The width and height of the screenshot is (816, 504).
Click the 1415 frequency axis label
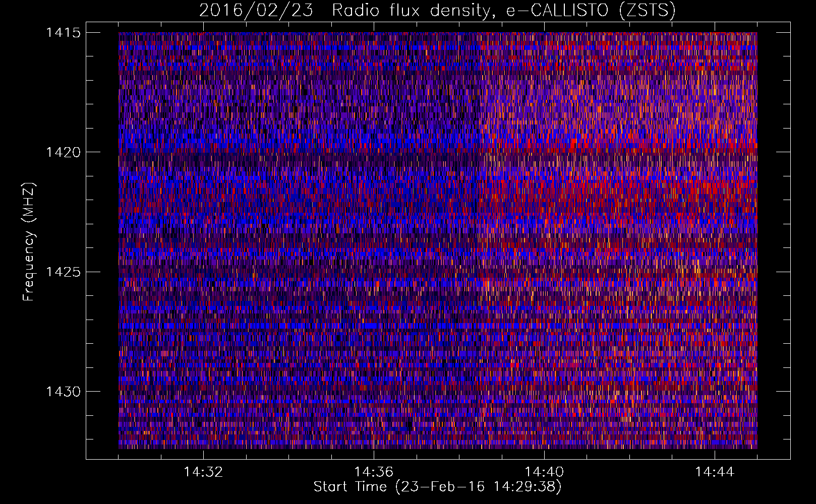(x=63, y=33)
